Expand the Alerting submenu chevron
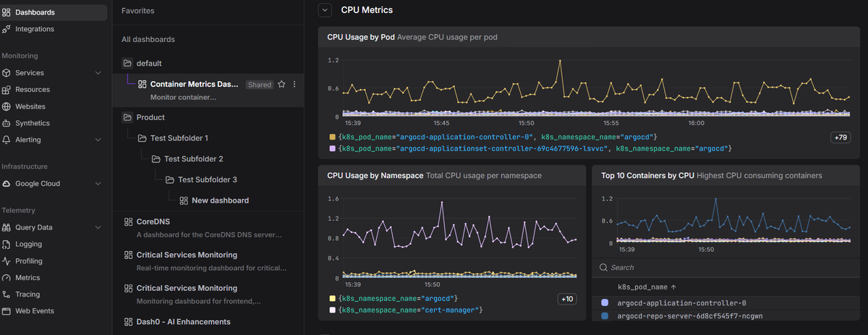 pyautogui.click(x=98, y=140)
